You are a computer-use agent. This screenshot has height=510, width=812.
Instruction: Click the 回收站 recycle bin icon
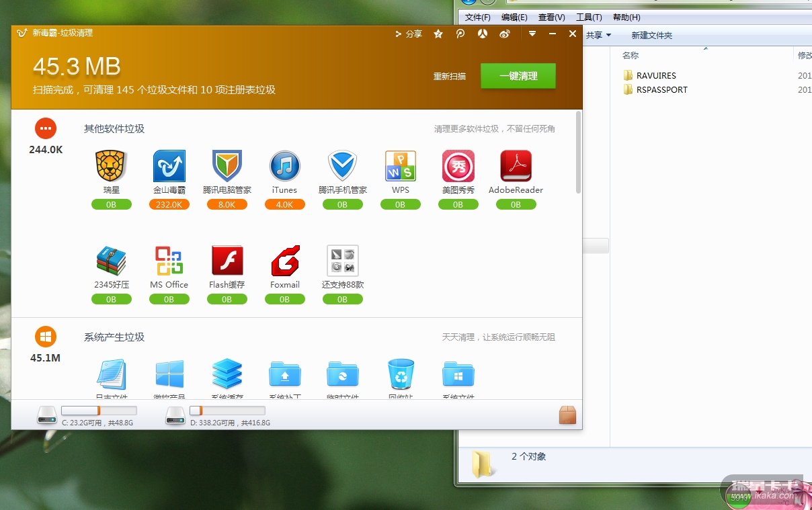(x=400, y=374)
